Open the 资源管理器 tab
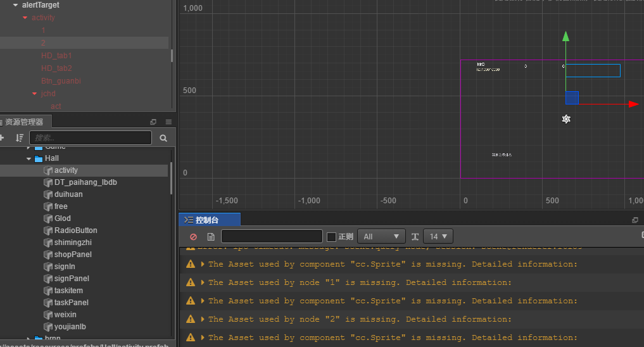644x347 pixels. 25,122
